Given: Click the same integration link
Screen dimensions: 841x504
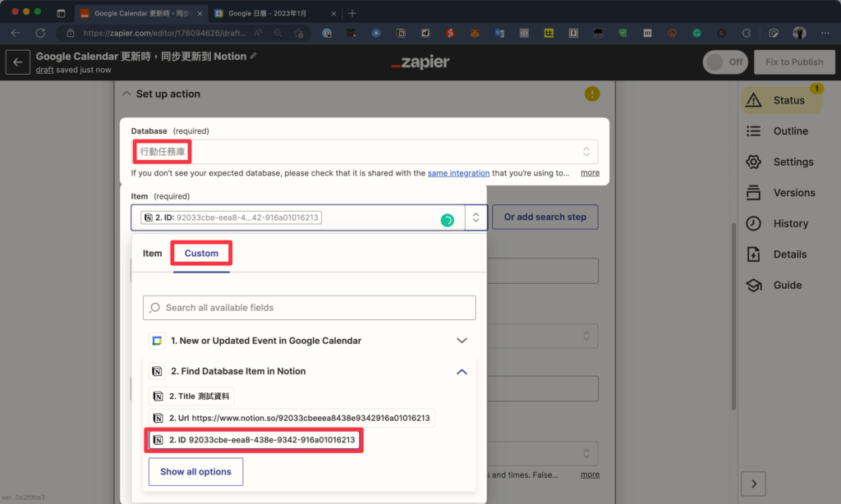Looking at the screenshot, I should [x=458, y=173].
